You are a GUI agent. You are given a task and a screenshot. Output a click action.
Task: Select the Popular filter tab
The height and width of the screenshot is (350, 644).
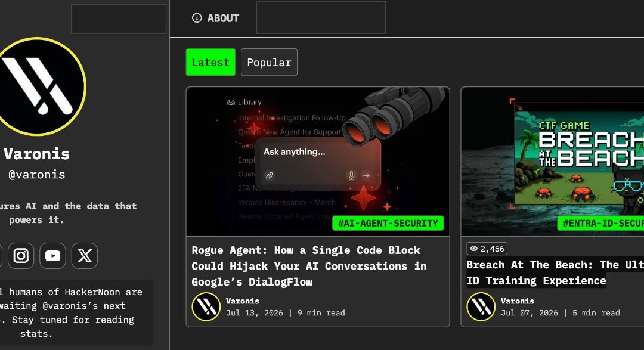269,62
